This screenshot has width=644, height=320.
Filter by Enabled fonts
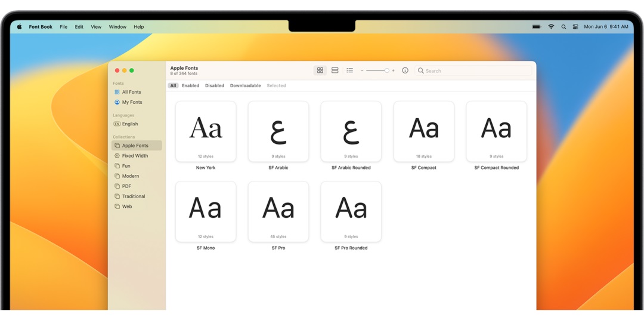[191, 85]
